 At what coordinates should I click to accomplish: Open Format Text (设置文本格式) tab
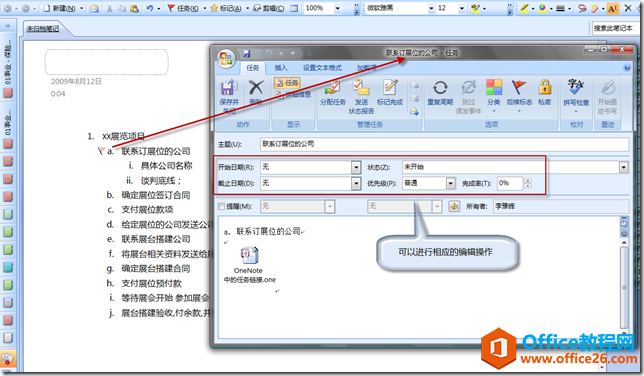[322, 68]
